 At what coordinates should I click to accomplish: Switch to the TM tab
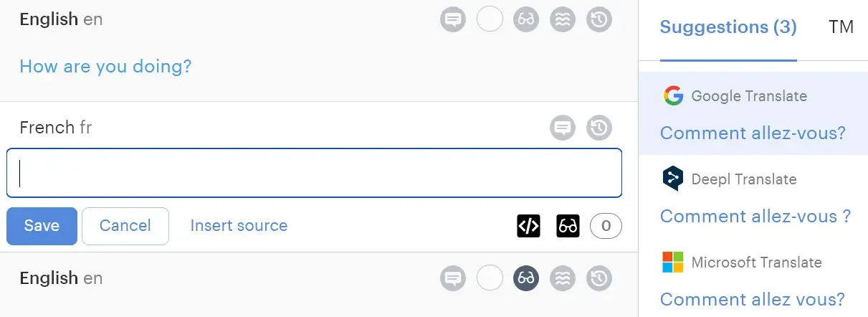pyautogui.click(x=841, y=27)
